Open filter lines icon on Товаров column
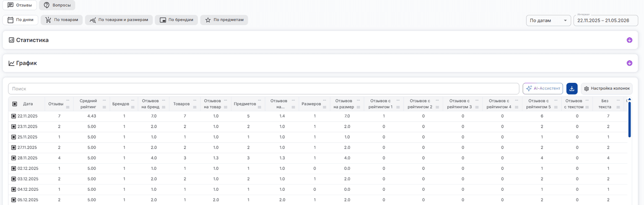The height and width of the screenshot is (205, 644). tap(195, 108)
